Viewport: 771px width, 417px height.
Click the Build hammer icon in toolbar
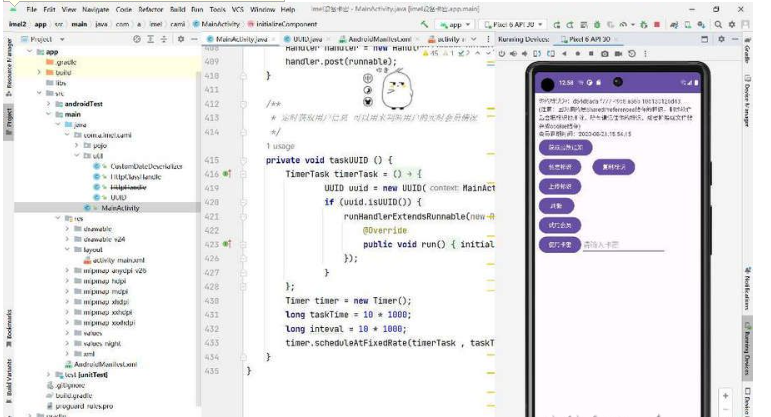(x=425, y=23)
